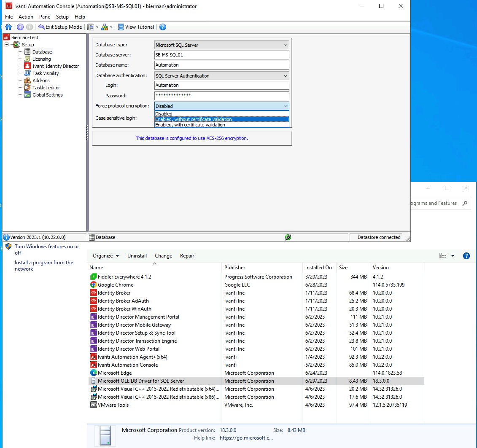Open the Pane menu
Image resolution: width=477 pixels, height=448 pixels.
45,17
